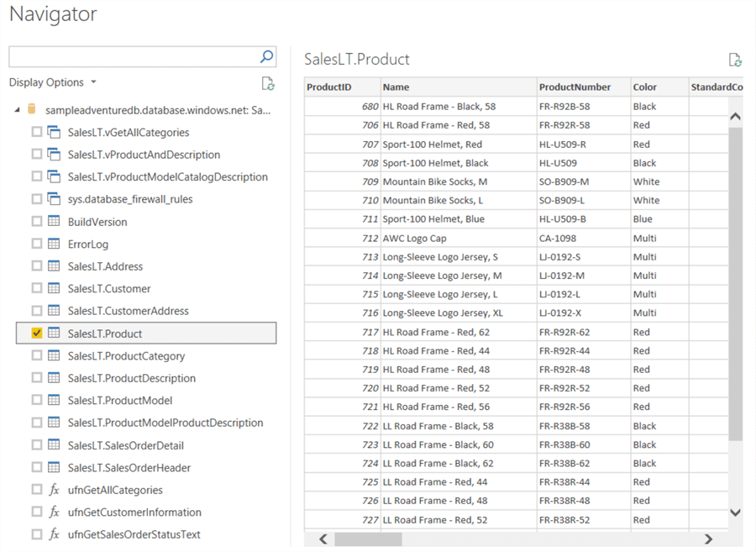The height and width of the screenshot is (552, 756).
Task: Click the table icon next to SalesLT.Customer
Action: tap(54, 288)
